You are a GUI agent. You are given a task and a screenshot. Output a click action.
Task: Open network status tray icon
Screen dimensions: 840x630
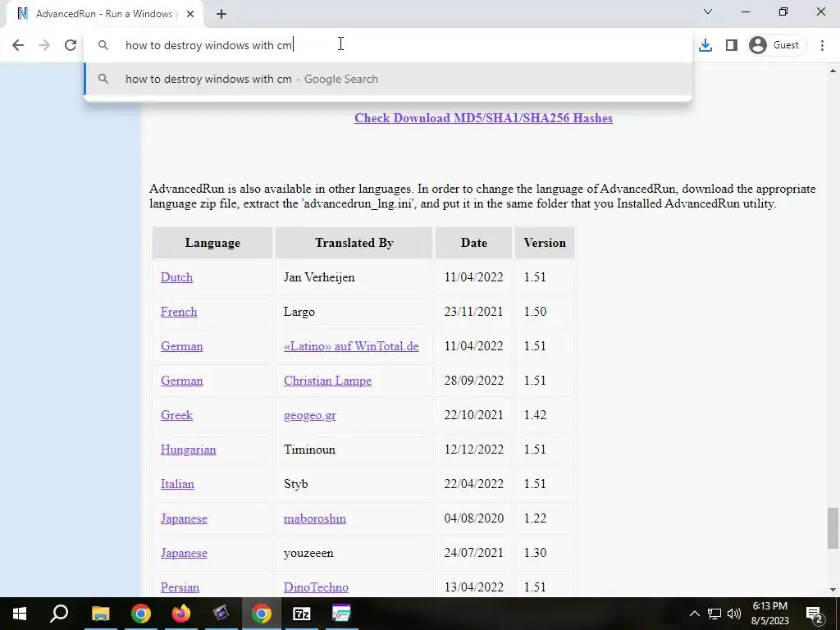[x=714, y=614]
